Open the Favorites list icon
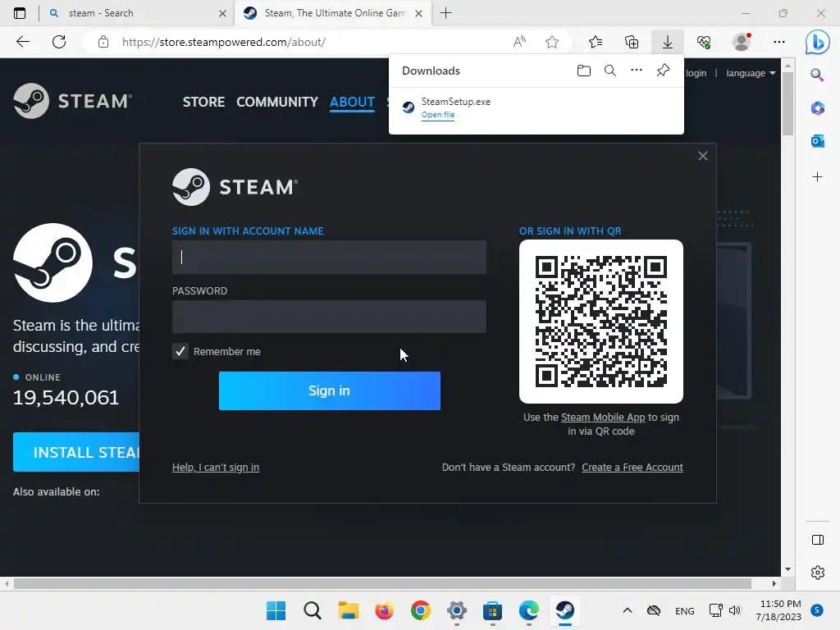 pos(596,42)
